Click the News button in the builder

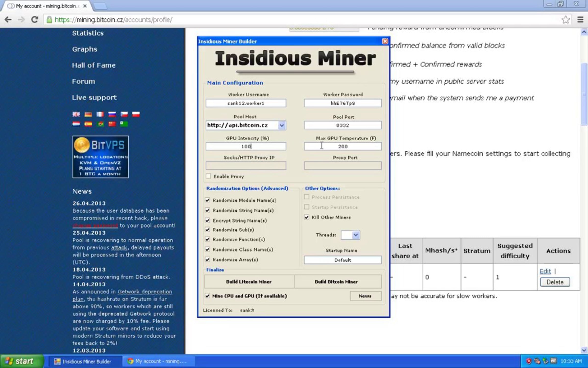365,296
